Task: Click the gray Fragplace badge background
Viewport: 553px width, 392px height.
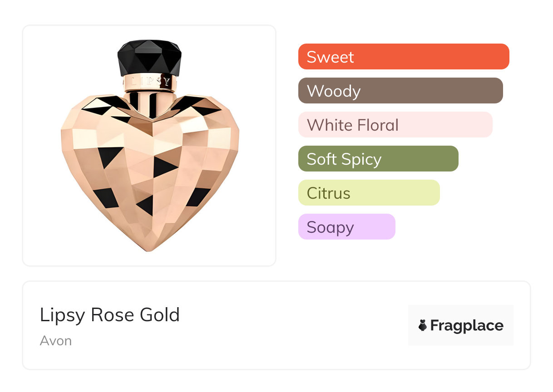Action: coord(460,313)
